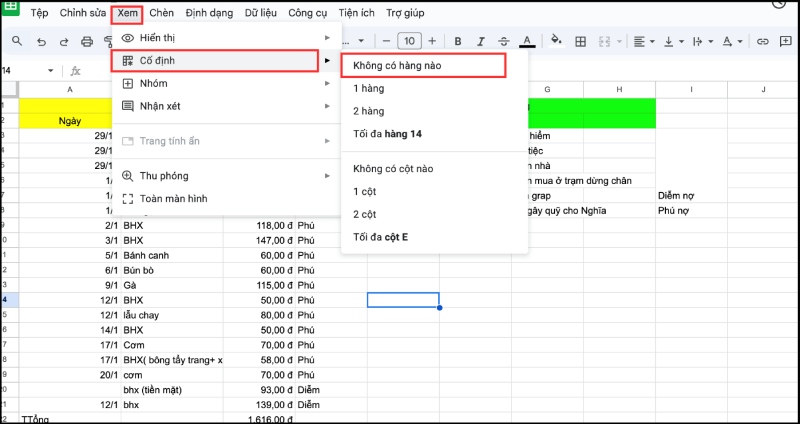Click the lẩu chay cell
Viewport: 800px width, 424px height.
172,315
